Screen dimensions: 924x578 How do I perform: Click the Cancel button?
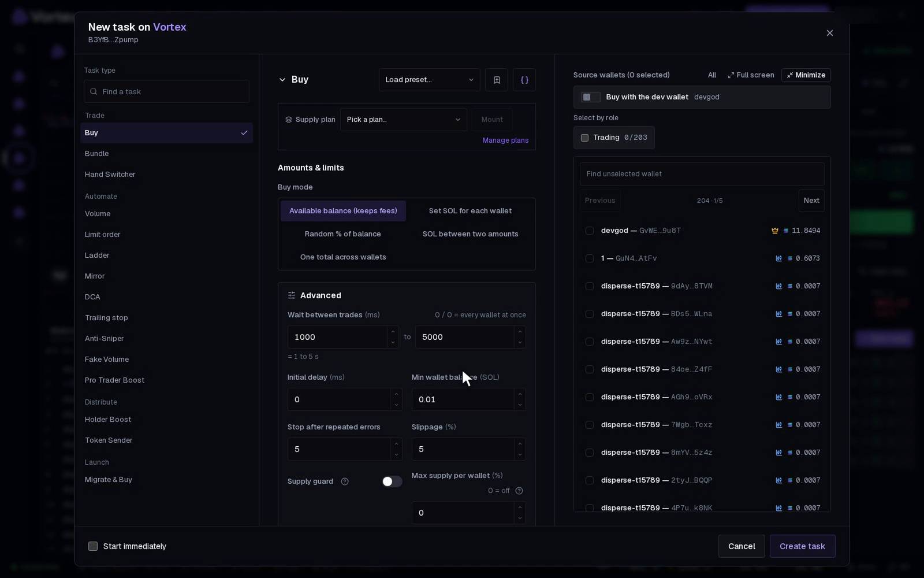tap(742, 546)
